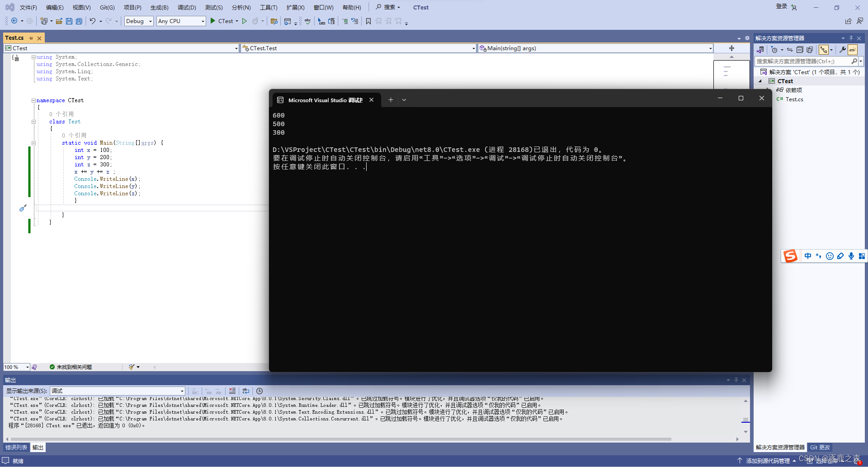Click the Output panel horizontal scrollbar

point(341,439)
